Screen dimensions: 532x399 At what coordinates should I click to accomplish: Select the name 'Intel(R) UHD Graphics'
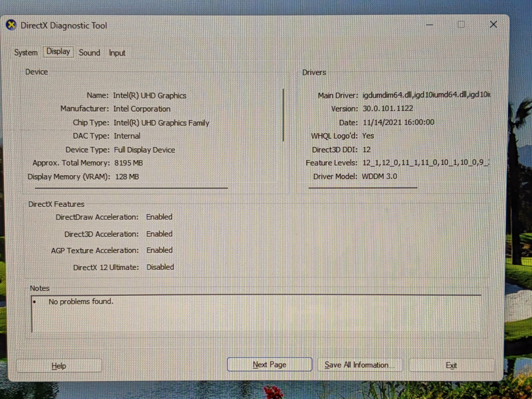click(x=150, y=95)
